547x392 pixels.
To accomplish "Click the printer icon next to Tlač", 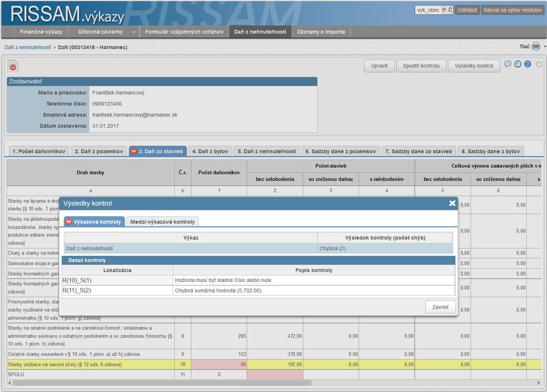I will pyautogui.click(x=536, y=46).
